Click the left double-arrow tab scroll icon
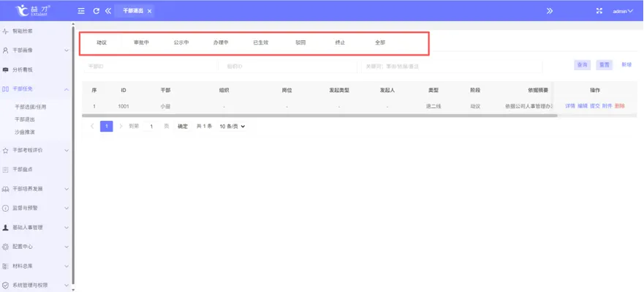644x292 pixels. pos(108,11)
